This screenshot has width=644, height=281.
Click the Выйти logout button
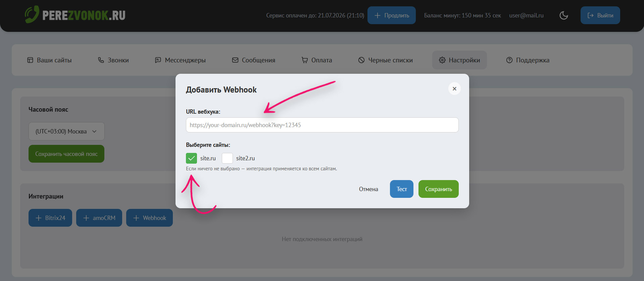(x=600, y=15)
